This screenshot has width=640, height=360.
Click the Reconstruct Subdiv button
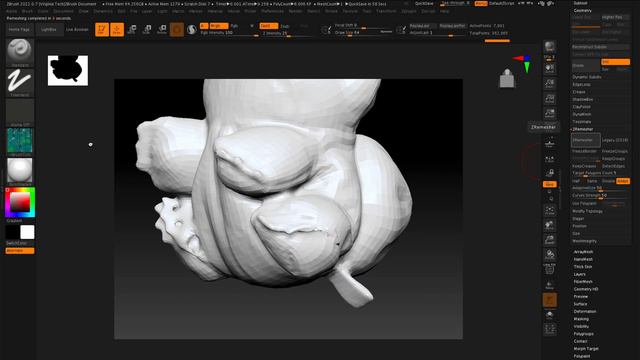[600, 47]
